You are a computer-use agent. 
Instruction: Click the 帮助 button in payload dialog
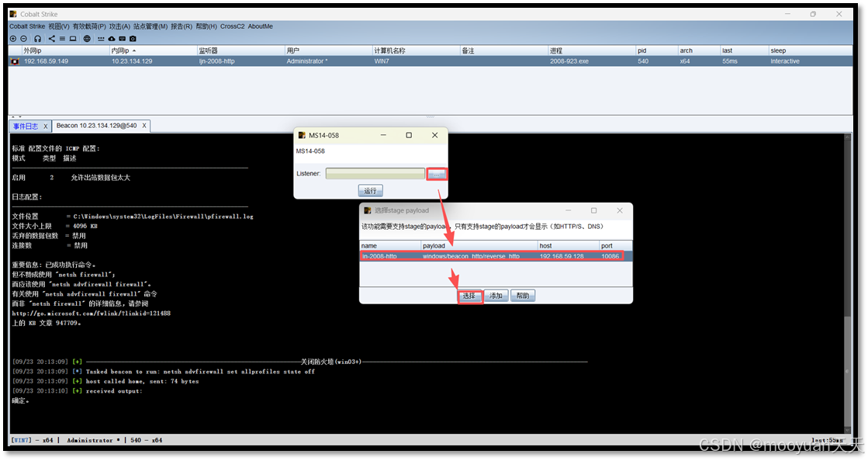[x=523, y=296]
